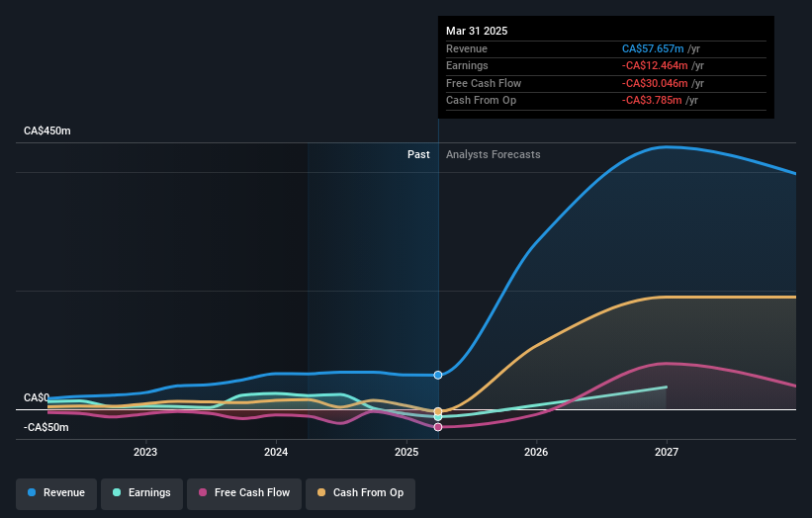The height and width of the screenshot is (518, 812).
Task: Select the Revenue data point marker at Mar 2025
Action: pyautogui.click(x=438, y=376)
